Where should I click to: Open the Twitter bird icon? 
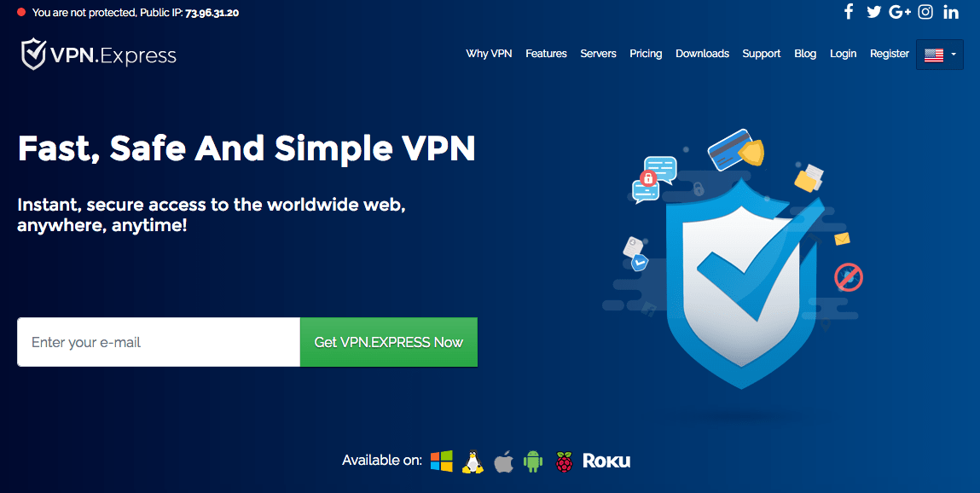[873, 12]
